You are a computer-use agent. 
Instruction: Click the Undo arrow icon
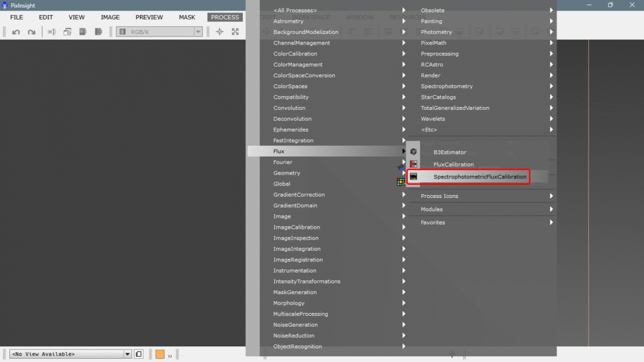pos(16,31)
